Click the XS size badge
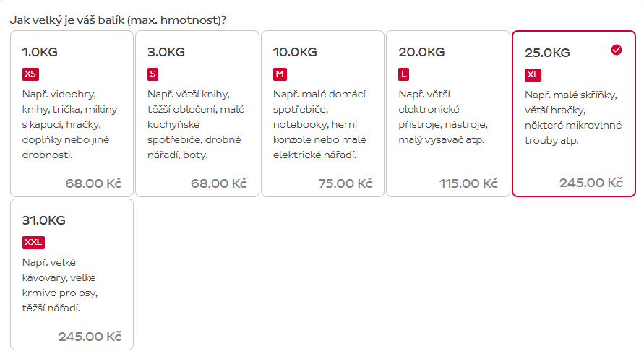Image resolution: width=644 pixels, height=351 pixels. pyautogui.click(x=30, y=74)
